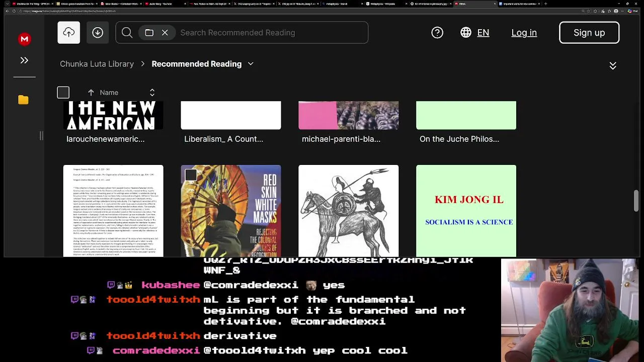This screenshot has width=644, height=362.
Task: Tick the select-all checkbox
Action: [63, 93]
